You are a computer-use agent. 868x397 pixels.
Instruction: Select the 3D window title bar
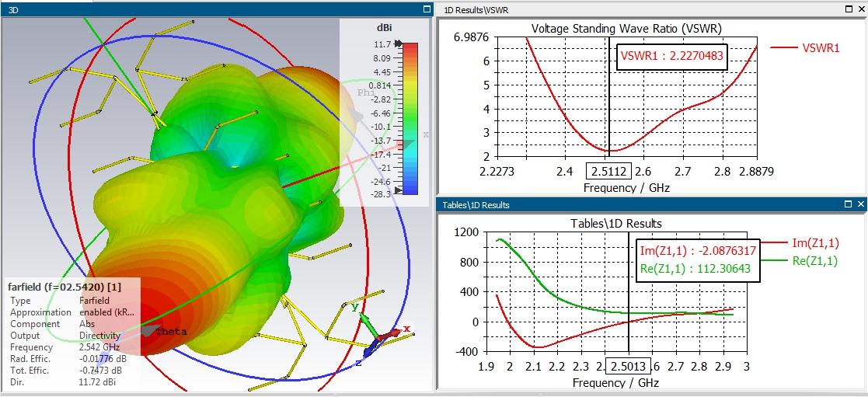tap(216, 9)
